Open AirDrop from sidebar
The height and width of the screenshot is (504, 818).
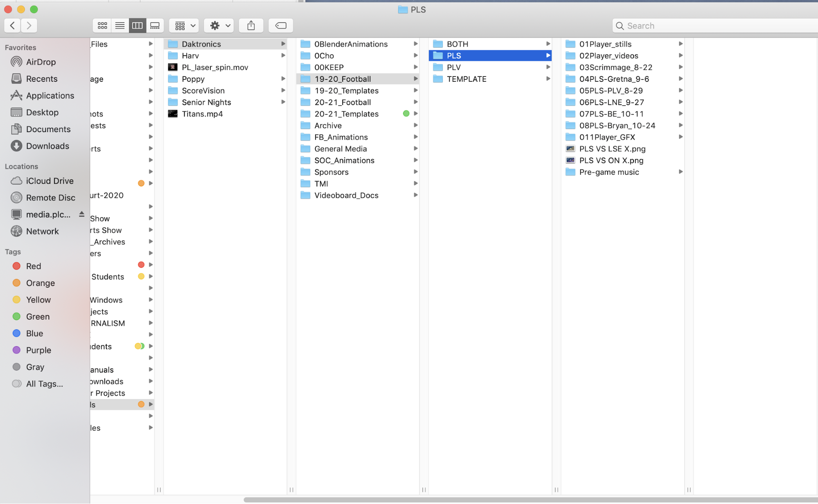click(x=41, y=62)
